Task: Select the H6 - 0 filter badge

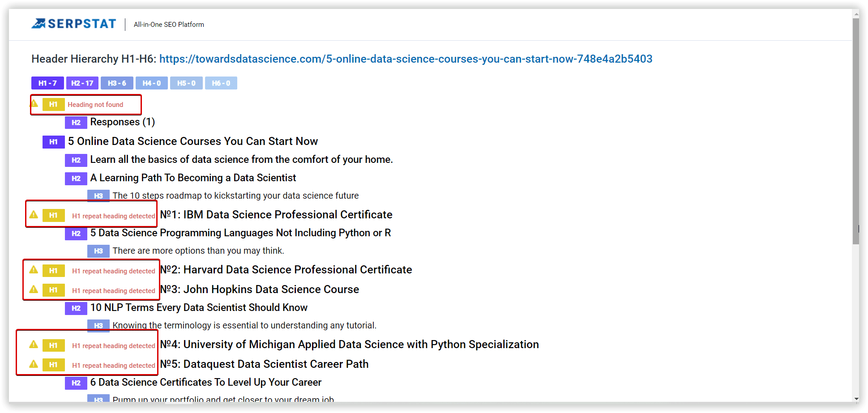Action: point(221,83)
